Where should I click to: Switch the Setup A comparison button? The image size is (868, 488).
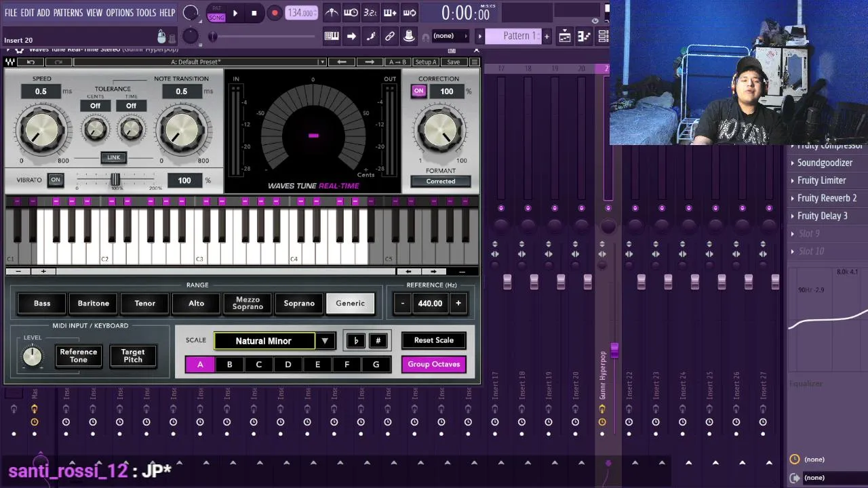[x=426, y=62]
